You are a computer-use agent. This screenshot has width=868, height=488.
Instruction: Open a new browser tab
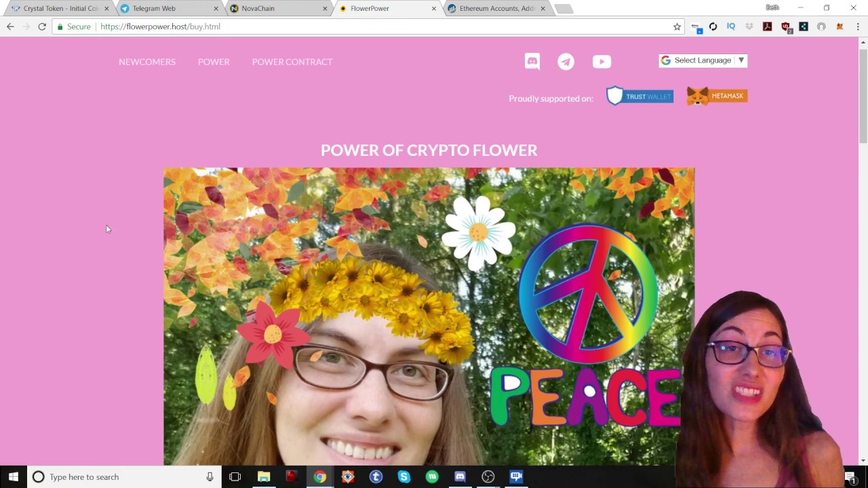coord(564,9)
